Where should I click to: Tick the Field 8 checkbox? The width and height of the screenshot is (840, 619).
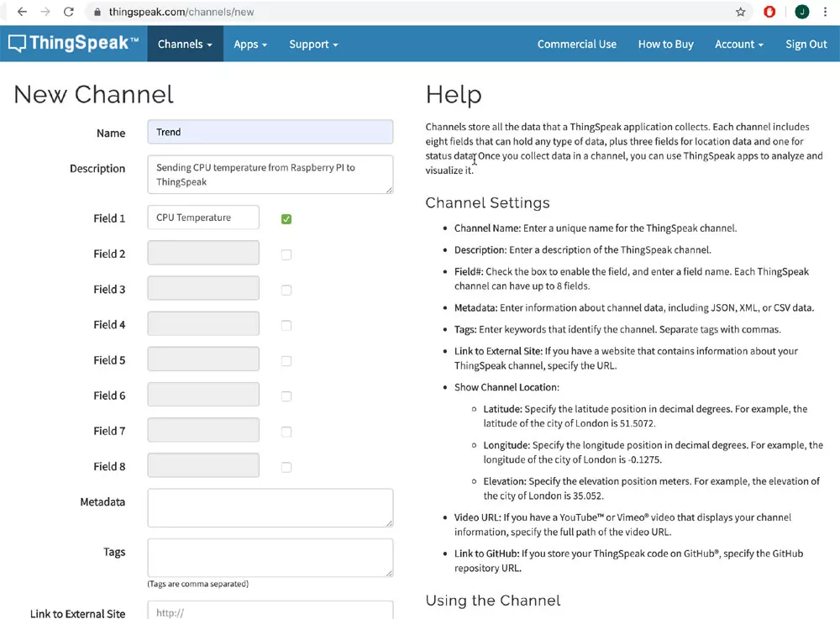286,467
